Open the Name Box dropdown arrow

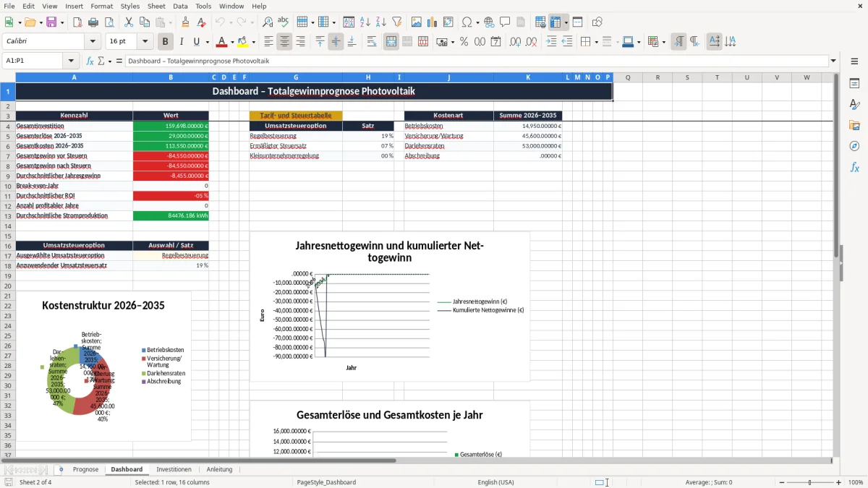click(x=71, y=61)
